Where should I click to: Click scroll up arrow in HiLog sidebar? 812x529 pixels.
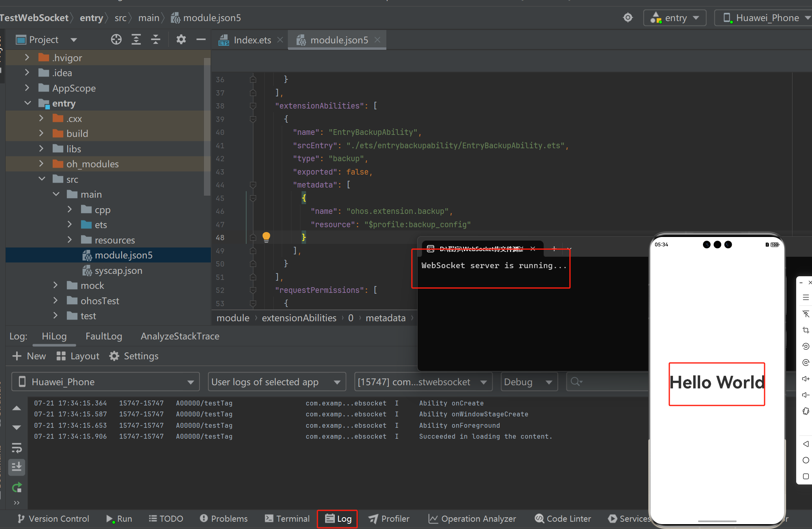click(x=17, y=408)
